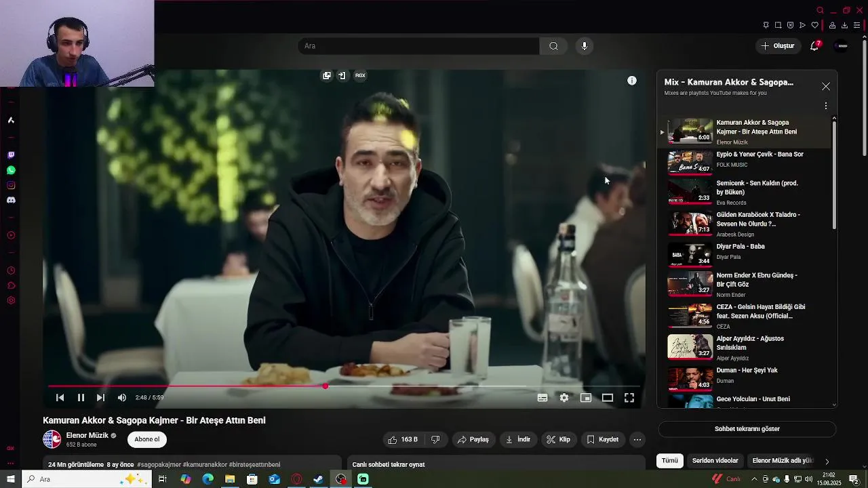Toggle subtitles on the video

click(542, 398)
